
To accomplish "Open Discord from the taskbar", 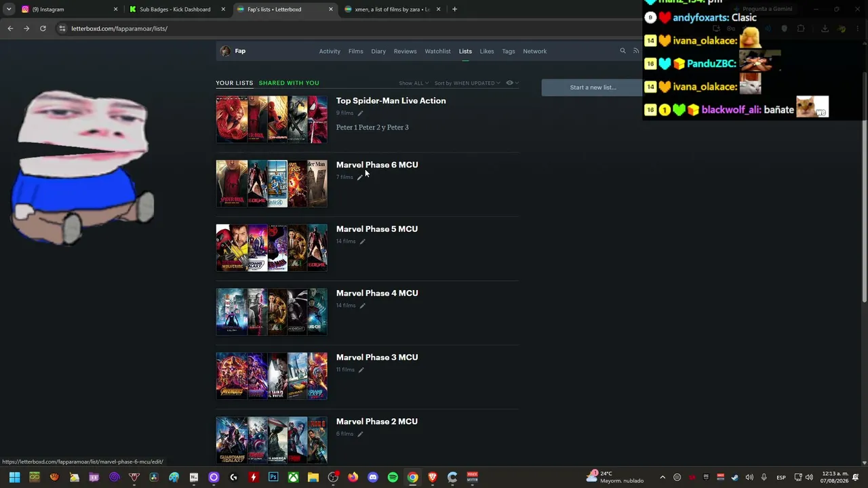I will (372, 477).
